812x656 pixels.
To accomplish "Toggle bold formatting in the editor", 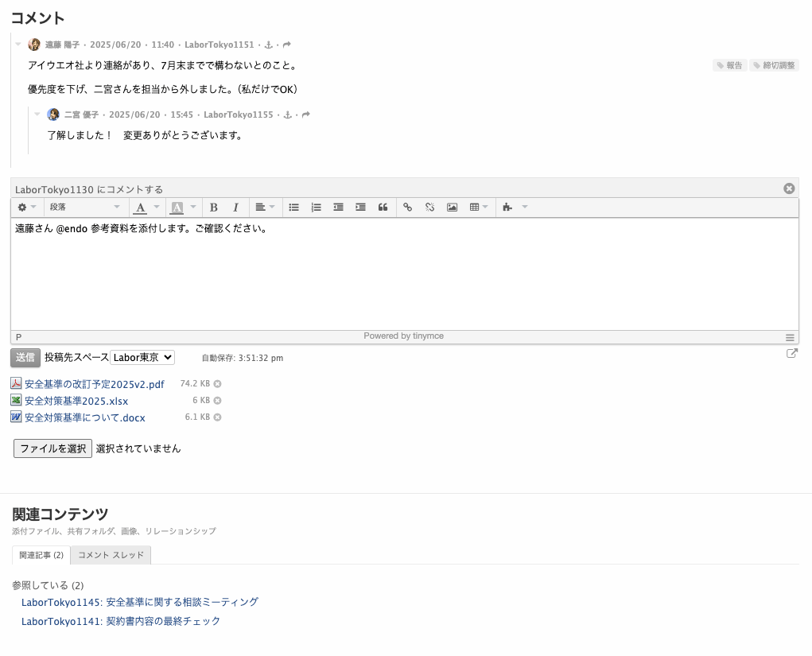I will pyautogui.click(x=213, y=208).
